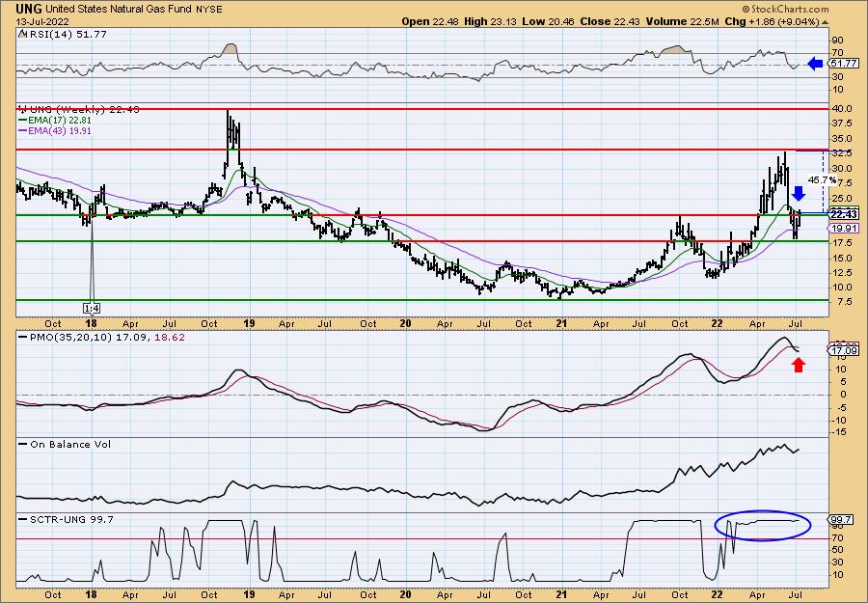Click the 'UNG (Weekly) 22.43' legend label
Image resolution: width=868 pixels, height=603 pixels.
tap(84, 109)
